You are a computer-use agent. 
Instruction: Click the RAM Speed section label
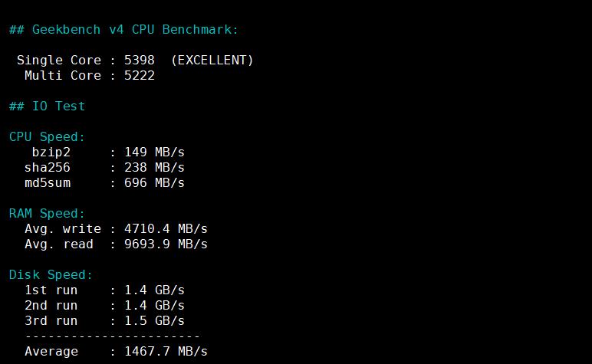point(47,213)
